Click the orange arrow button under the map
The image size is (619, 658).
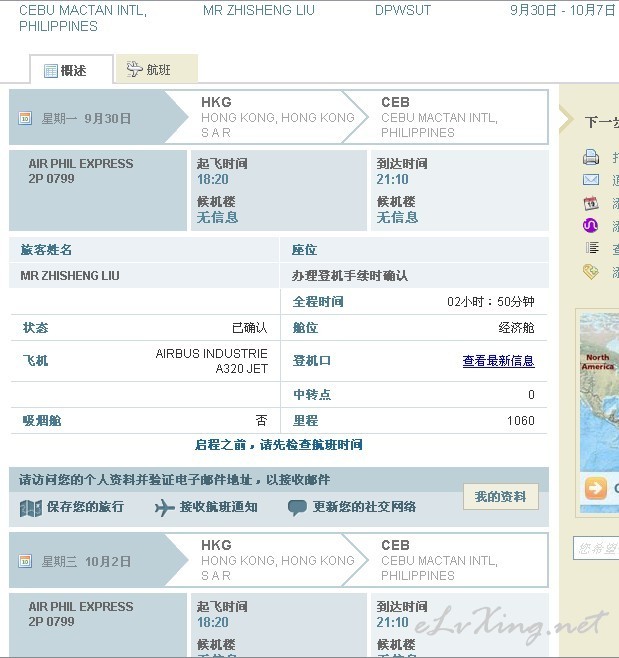click(x=595, y=488)
